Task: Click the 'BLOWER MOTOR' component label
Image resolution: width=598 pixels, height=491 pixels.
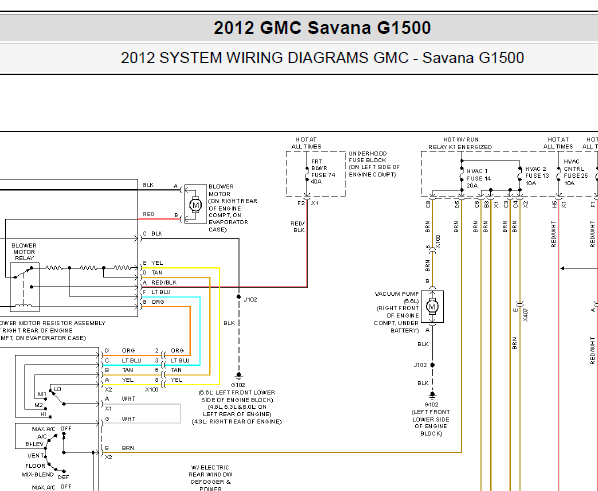Action: tap(221, 190)
